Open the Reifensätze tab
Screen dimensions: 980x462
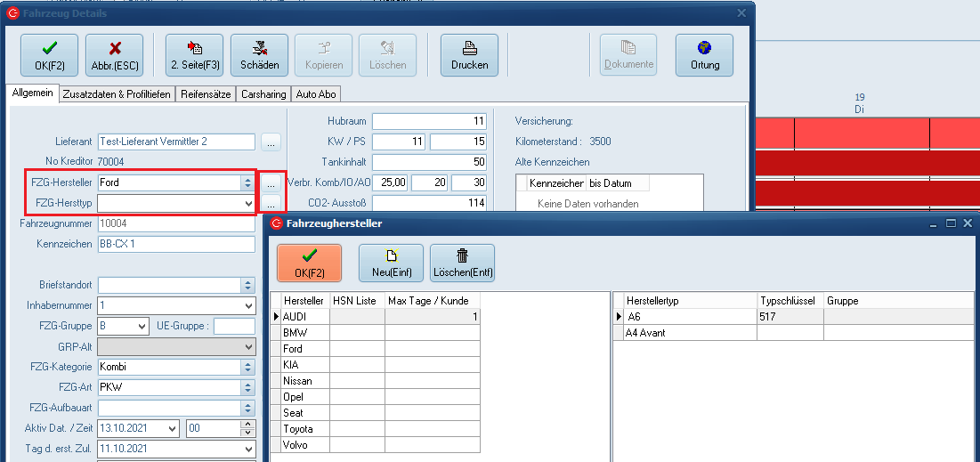click(206, 94)
